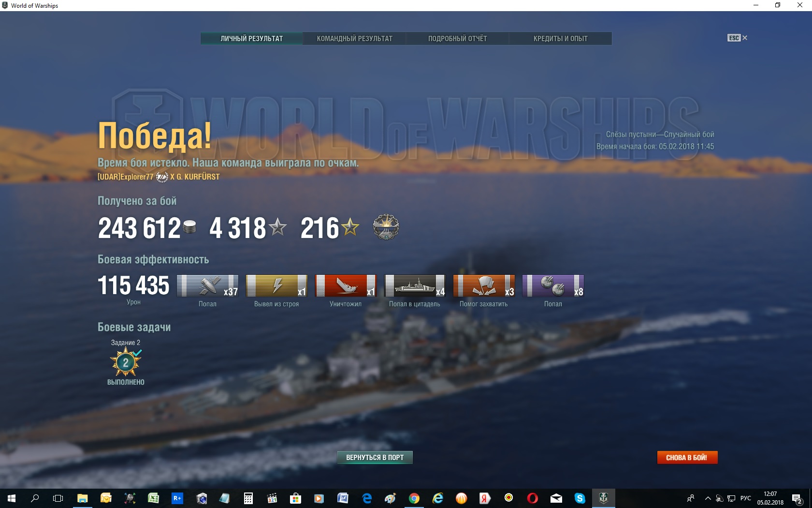Click the achievement medal beside earned experience
Image resolution: width=812 pixels, height=508 pixels.
(x=386, y=227)
